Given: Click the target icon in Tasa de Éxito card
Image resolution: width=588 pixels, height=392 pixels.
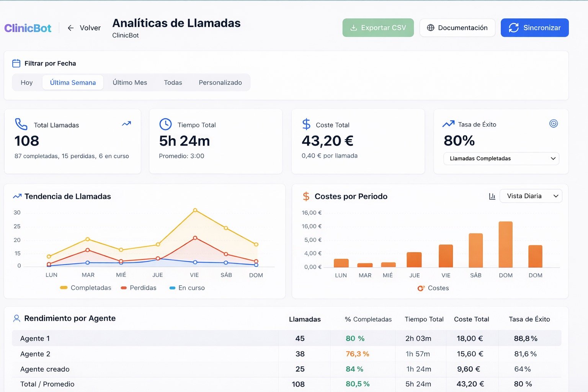Looking at the screenshot, I should pos(553,124).
